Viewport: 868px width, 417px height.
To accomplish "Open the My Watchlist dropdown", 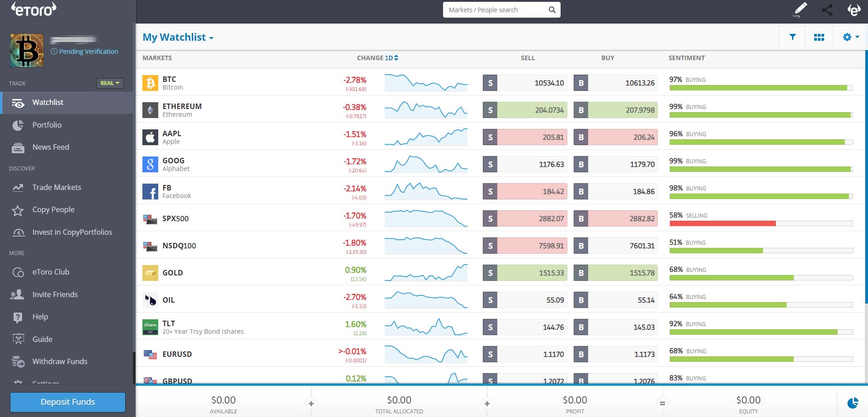I will point(178,37).
